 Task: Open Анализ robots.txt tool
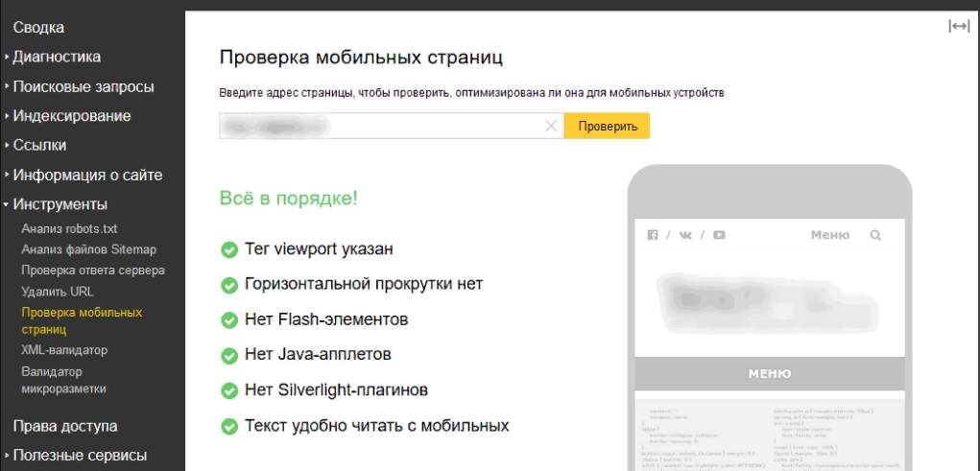tap(69, 228)
